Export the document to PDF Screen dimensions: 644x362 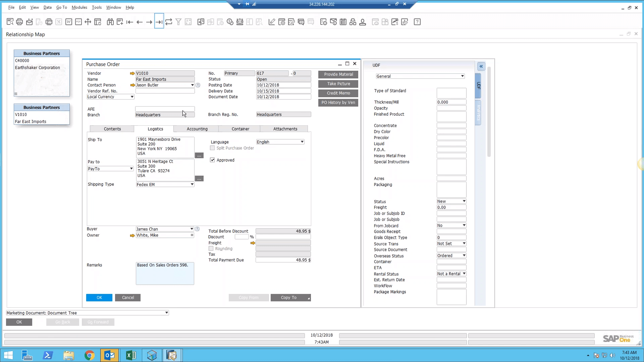pyautogui.click(x=78, y=21)
